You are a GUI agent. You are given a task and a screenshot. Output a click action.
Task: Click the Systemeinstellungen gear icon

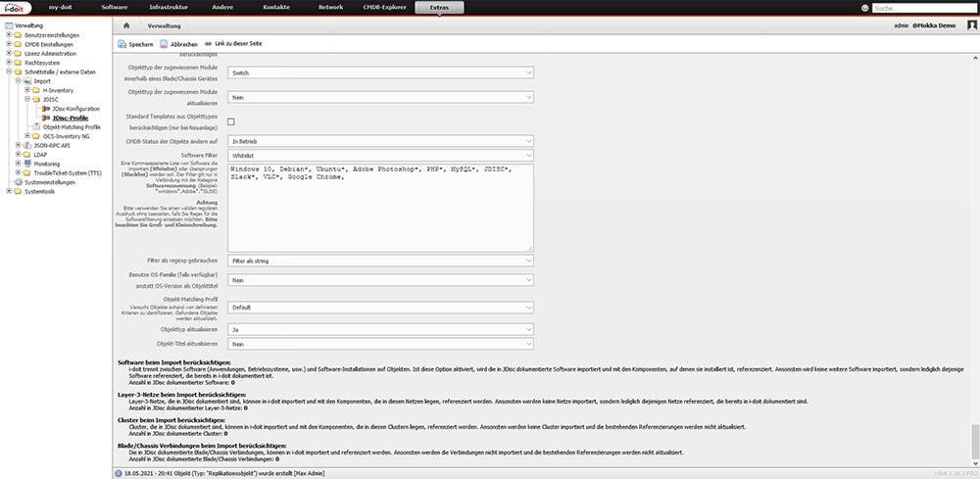coord(18,182)
